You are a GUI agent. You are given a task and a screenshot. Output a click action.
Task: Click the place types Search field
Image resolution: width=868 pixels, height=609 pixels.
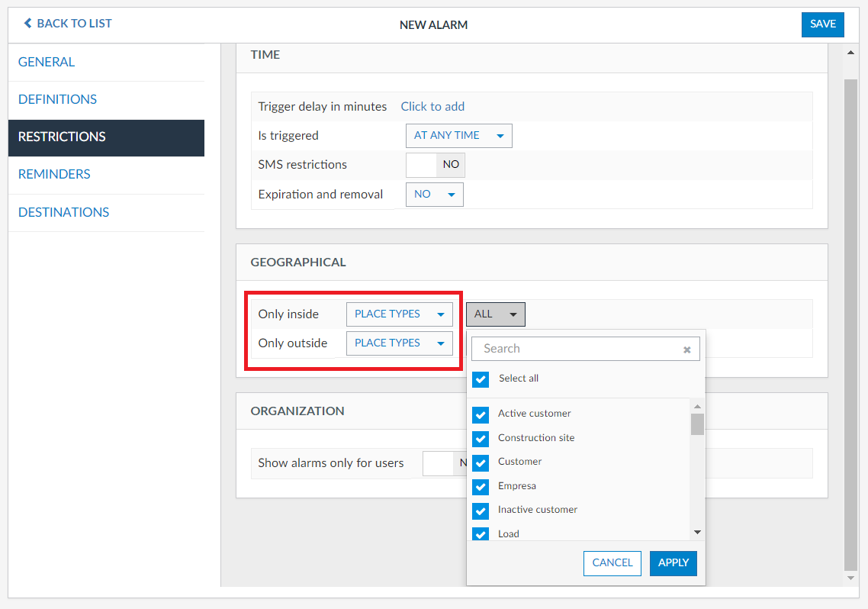(576, 349)
